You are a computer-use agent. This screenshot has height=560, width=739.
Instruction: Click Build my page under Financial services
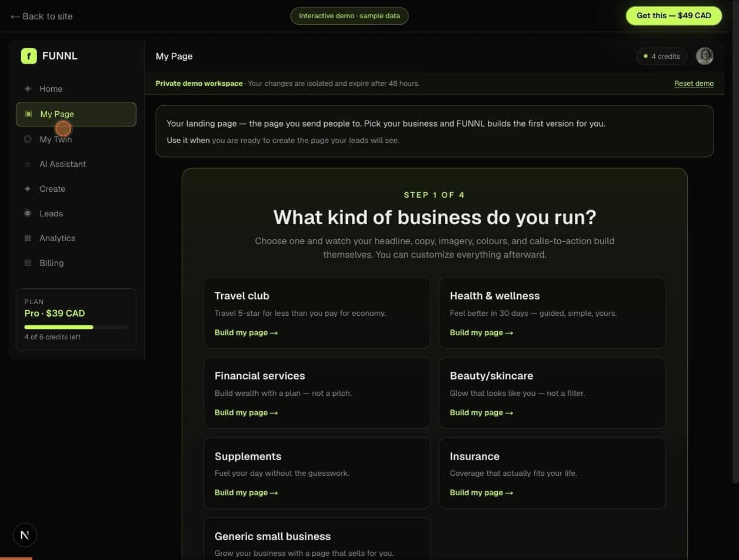tap(246, 413)
